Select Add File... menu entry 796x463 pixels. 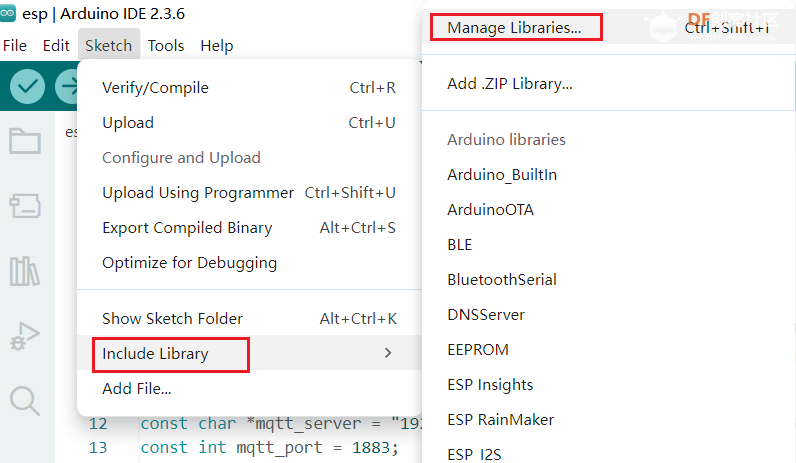point(249,389)
